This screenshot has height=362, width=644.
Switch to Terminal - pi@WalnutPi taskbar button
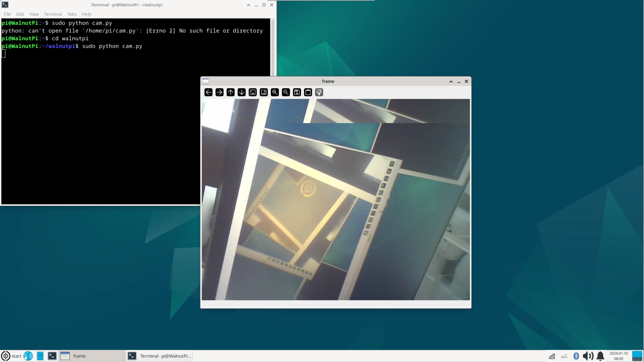(x=159, y=356)
